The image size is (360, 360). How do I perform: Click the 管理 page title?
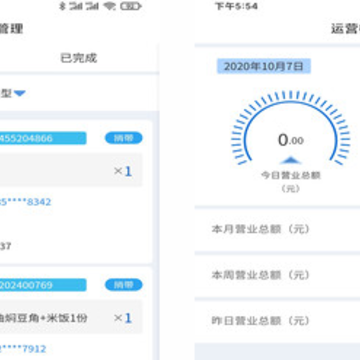tap(11, 29)
